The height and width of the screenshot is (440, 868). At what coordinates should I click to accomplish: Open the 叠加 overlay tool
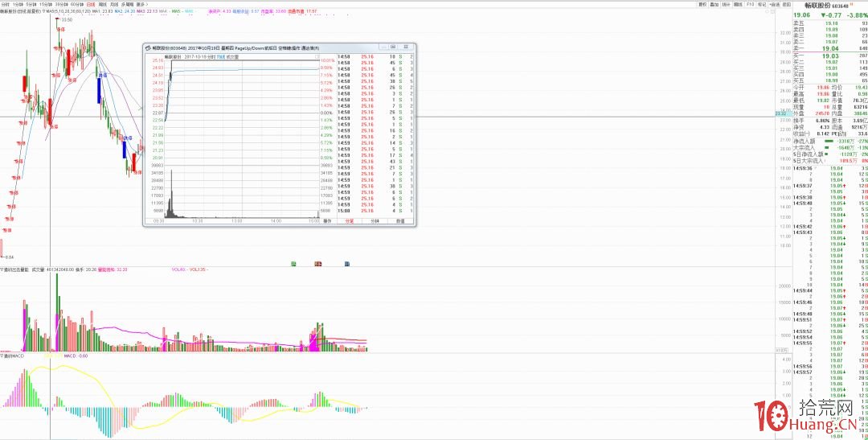pyautogui.click(x=714, y=4)
